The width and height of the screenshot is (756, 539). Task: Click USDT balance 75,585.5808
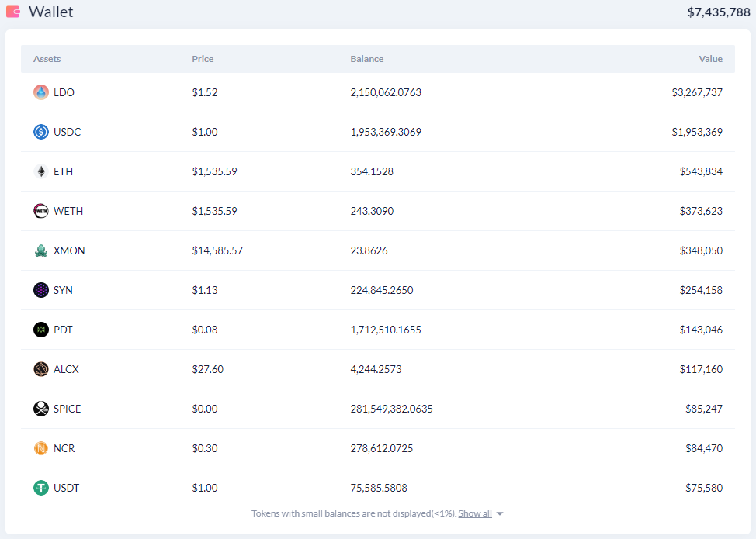point(379,488)
